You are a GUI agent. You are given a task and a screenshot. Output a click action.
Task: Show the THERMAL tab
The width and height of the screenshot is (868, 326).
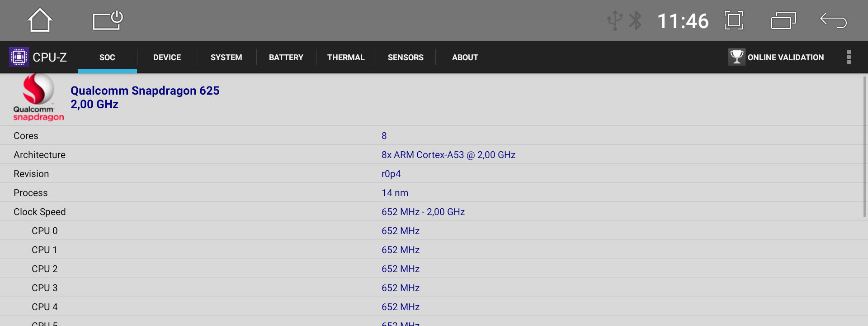tap(346, 58)
